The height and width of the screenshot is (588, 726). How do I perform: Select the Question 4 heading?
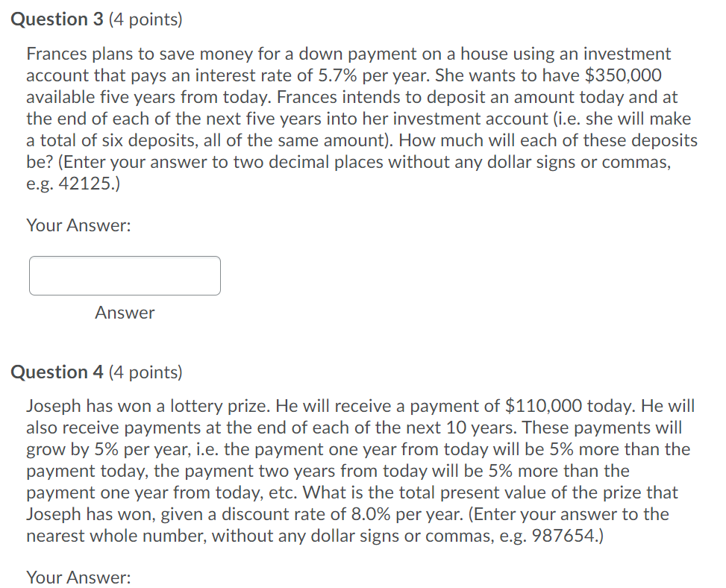point(56,371)
